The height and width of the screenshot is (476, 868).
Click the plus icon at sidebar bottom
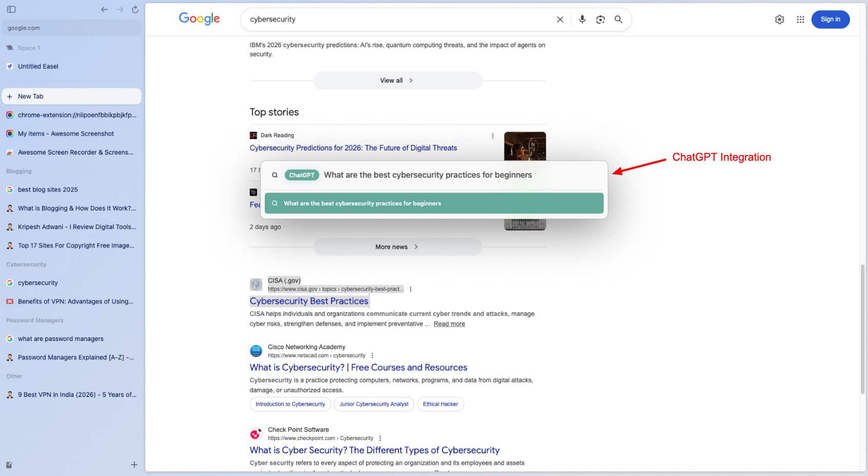point(134,465)
